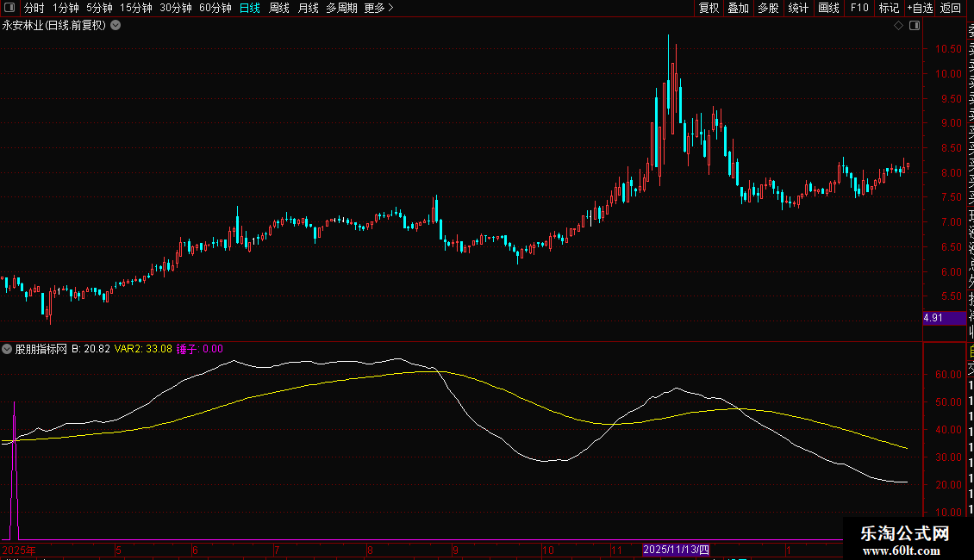
Task: Click the 60.00 indicator axis label
Action: point(948,375)
